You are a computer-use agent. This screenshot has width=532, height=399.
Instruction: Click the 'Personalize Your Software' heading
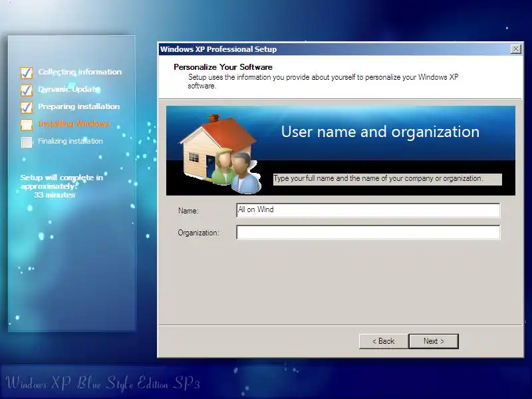click(223, 67)
